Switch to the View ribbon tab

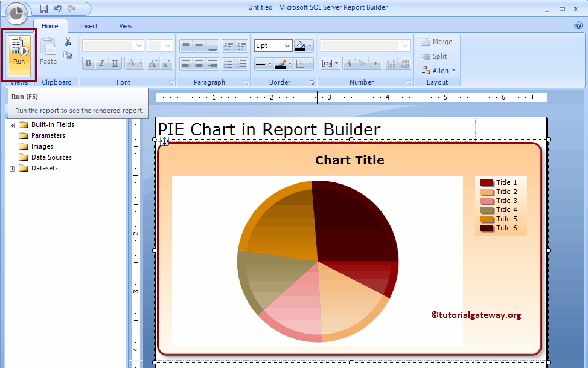[126, 26]
